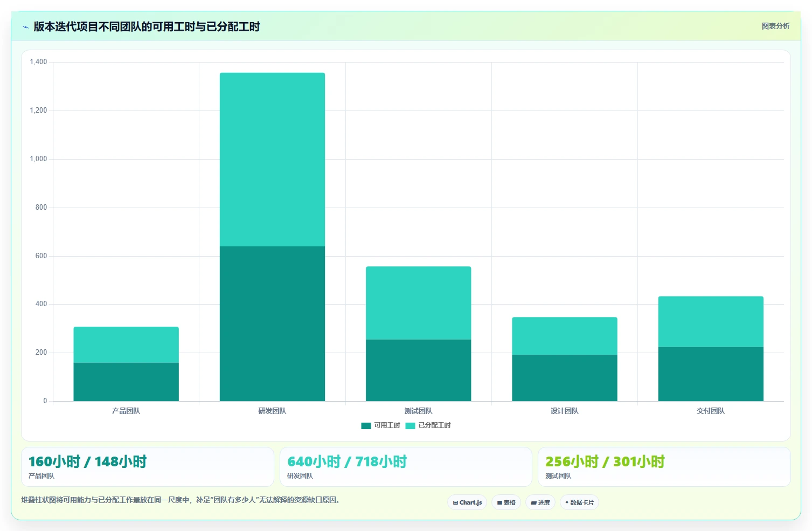Click the dark 可用工时 bar for 测试团队
812x531 pixels.
point(418,370)
